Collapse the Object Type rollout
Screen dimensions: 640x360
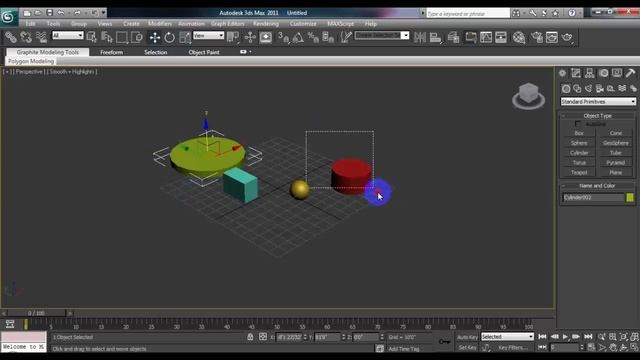point(598,116)
